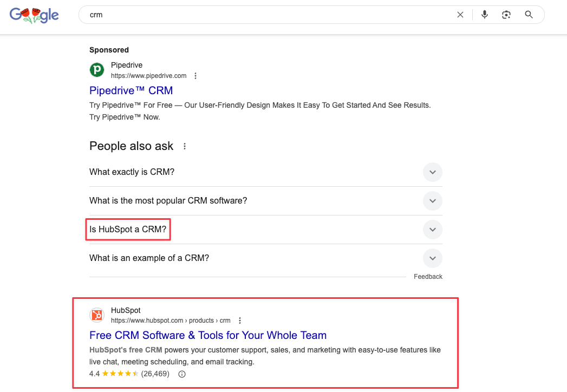Open three-dot menu beside HubSpot URL
The image size is (567, 392).
click(x=240, y=321)
